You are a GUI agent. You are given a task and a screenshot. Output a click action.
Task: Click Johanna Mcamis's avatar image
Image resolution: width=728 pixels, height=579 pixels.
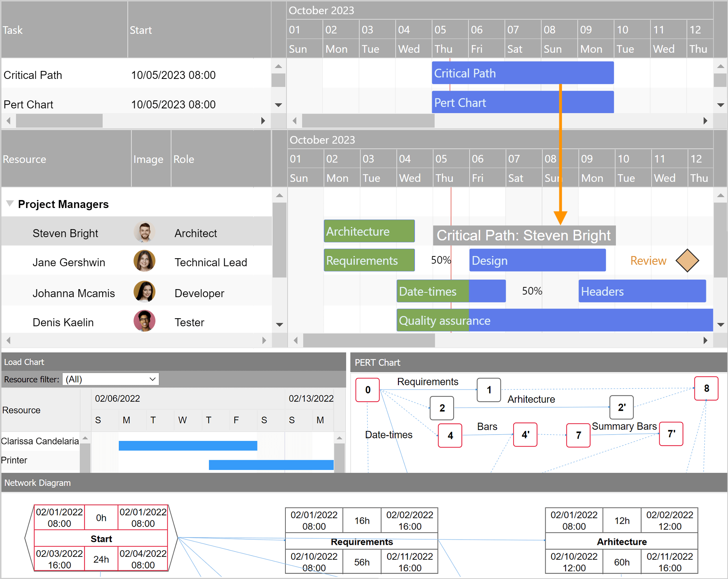pos(144,291)
